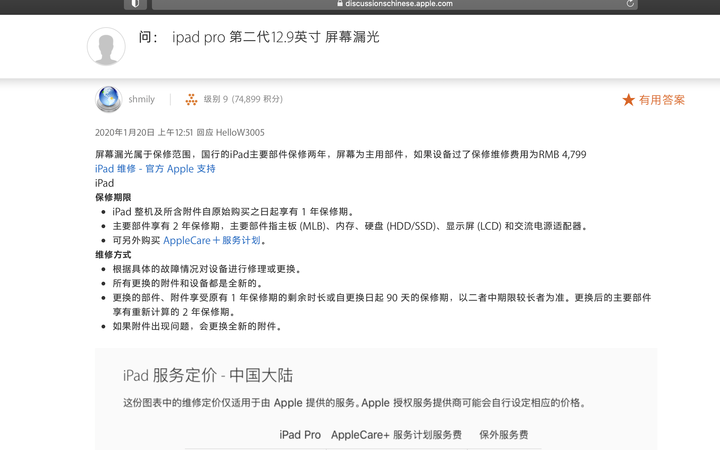
Task: Click the 2020年1月20日 上午12:51 timestamp
Action: coord(144,133)
